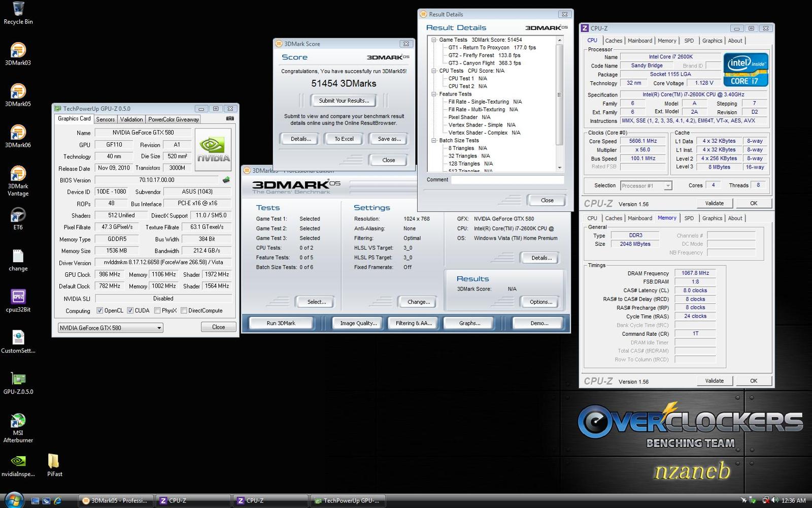The width and height of the screenshot is (812, 508).
Task: Collapse the CPU Tests tree node
Action: click(434, 71)
